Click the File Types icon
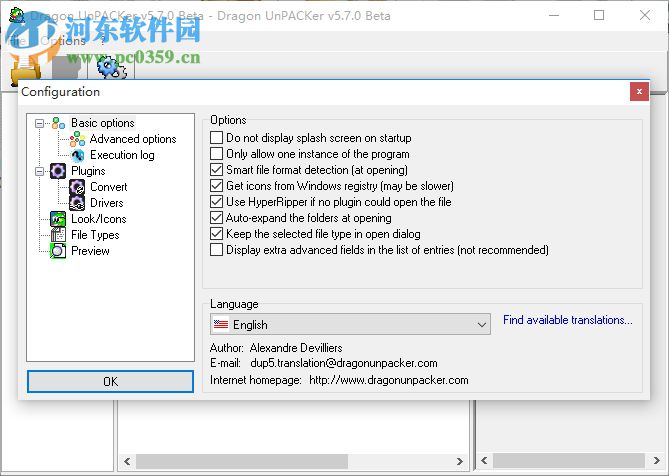The height and width of the screenshot is (476, 669). click(58, 235)
